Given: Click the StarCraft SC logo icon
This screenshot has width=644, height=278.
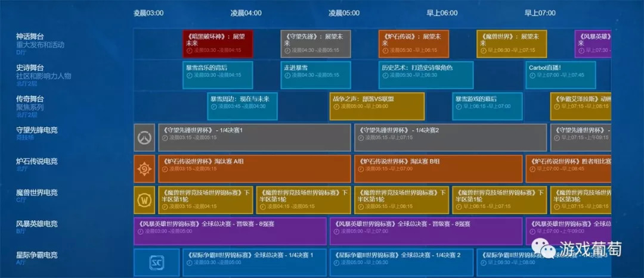Looking at the screenshot, I should (156, 263).
